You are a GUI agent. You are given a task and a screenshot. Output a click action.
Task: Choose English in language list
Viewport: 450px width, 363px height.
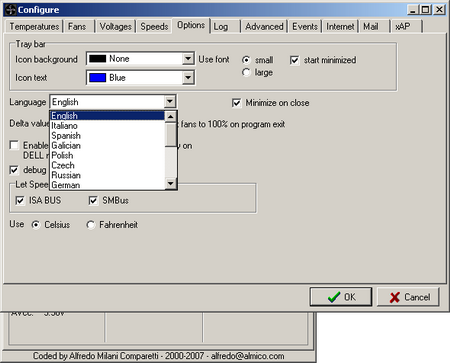(107, 116)
